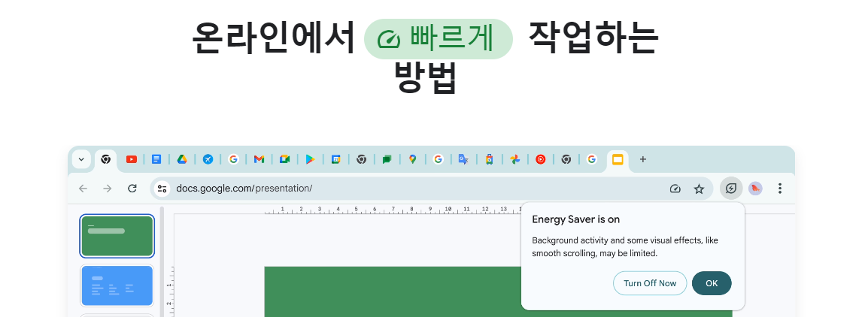Open the Chrome three-dot menu
Viewport: 868px width, 317px height.
pyautogui.click(x=779, y=189)
